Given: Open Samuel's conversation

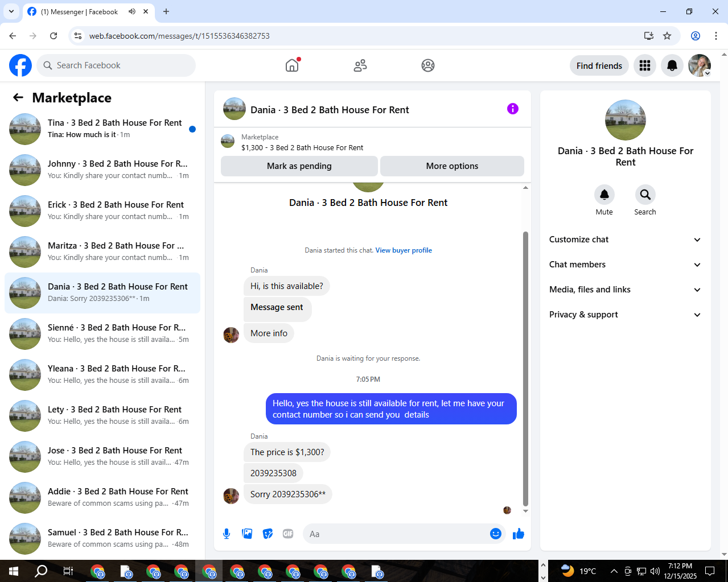Looking at the screenshot, I should point(102,539).
